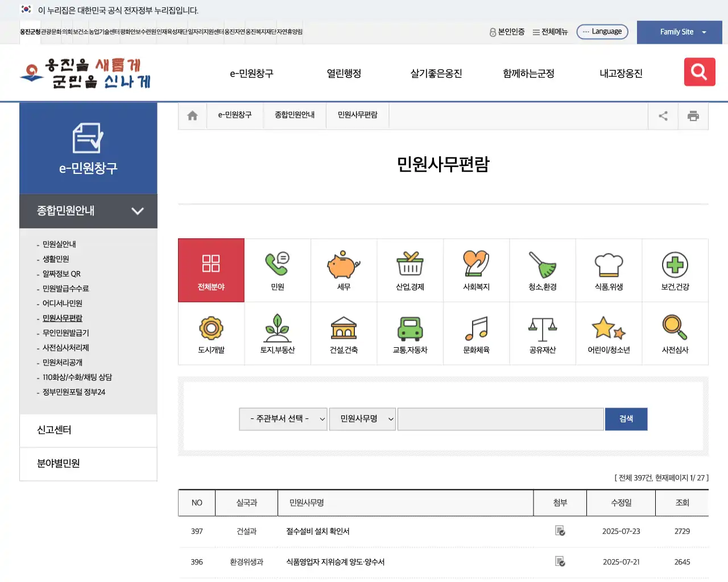Image resolution: width=728 pixels, height=582 pixels.
Task: Select the 청소,환경 broom icon
Action: 543,270
